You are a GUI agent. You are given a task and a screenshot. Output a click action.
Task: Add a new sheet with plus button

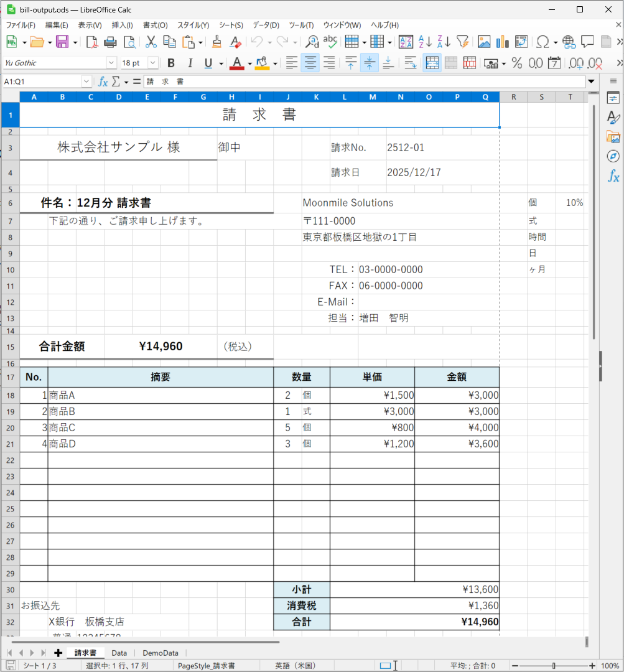pyautogui.click(x=58, y=653)
